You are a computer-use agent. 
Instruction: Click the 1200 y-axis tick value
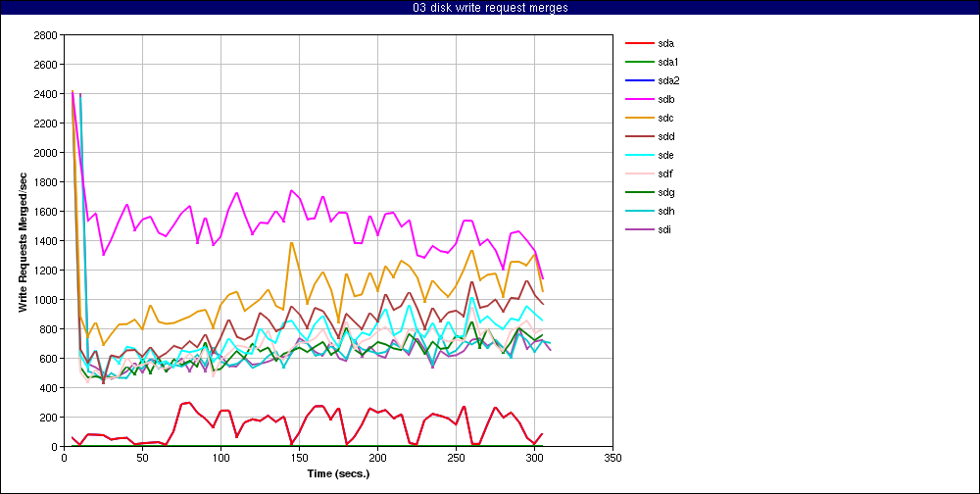(47, 271)
